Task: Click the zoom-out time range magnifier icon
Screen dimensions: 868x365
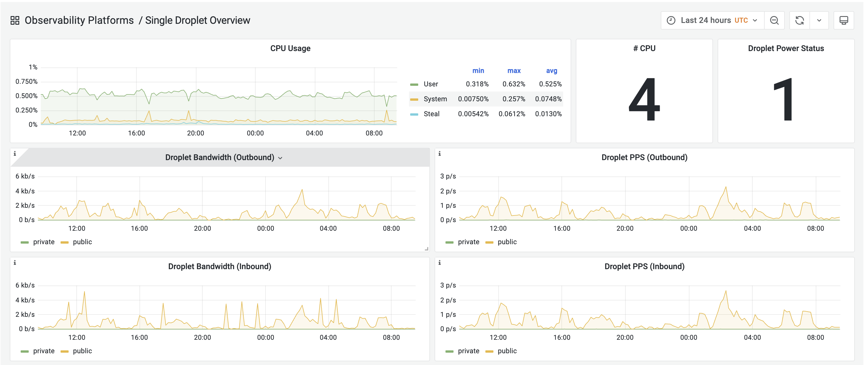Action: tap(774, 20)
